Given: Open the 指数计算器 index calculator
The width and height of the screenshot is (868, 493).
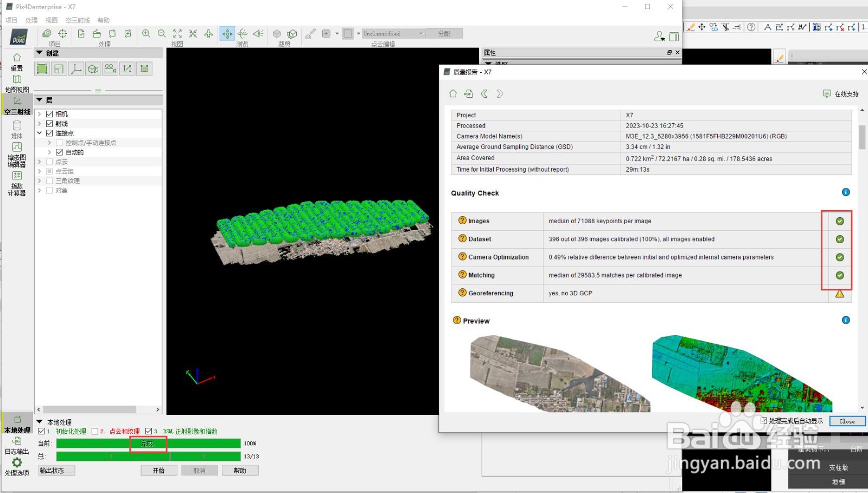Looking at the screenshot, I should pos(17,184).
